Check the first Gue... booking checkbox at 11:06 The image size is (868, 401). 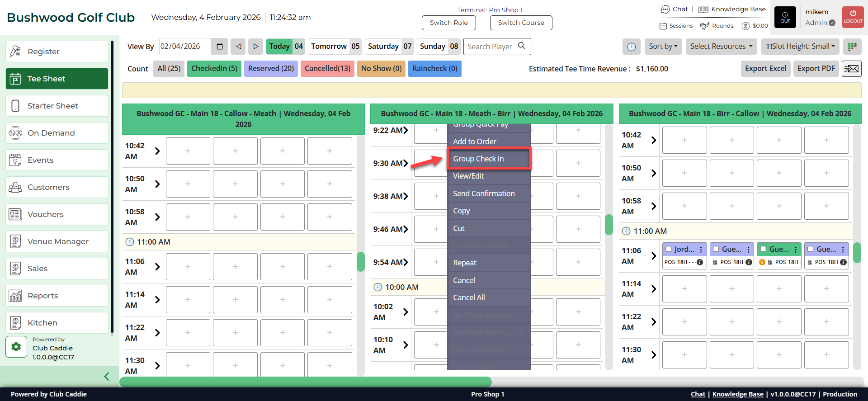coord(716,249)
